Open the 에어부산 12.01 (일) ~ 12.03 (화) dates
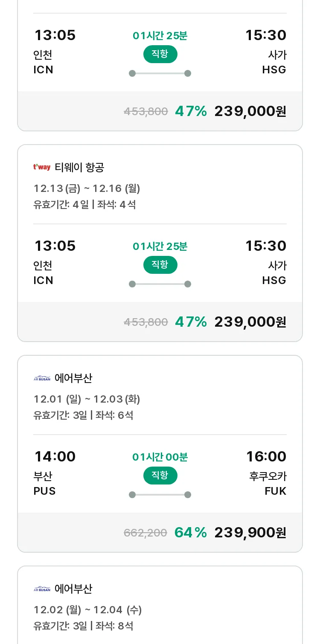The height and width of the screenshot is (644, 320). (x=87, y=399)
